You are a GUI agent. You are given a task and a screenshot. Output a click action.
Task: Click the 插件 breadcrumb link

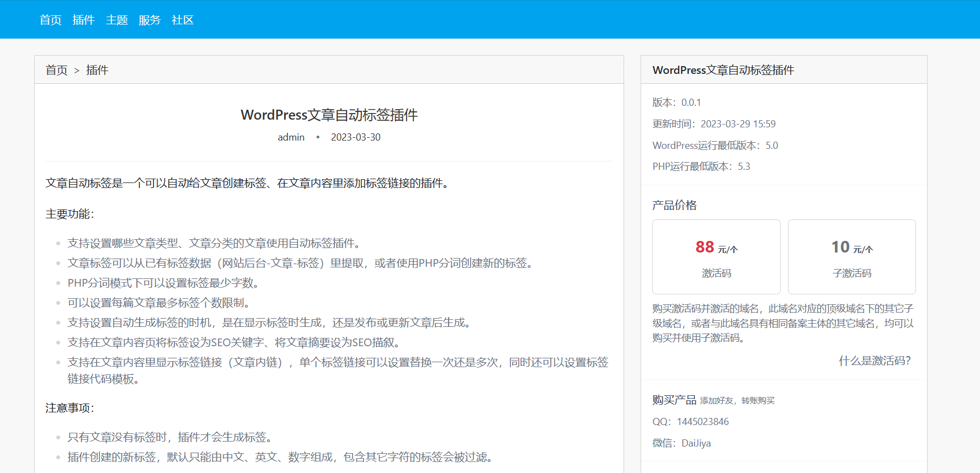97,70
